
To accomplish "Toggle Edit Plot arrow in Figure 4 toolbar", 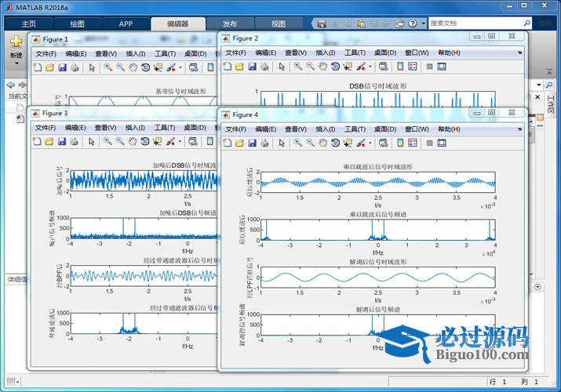I will [x=282, y=143].
